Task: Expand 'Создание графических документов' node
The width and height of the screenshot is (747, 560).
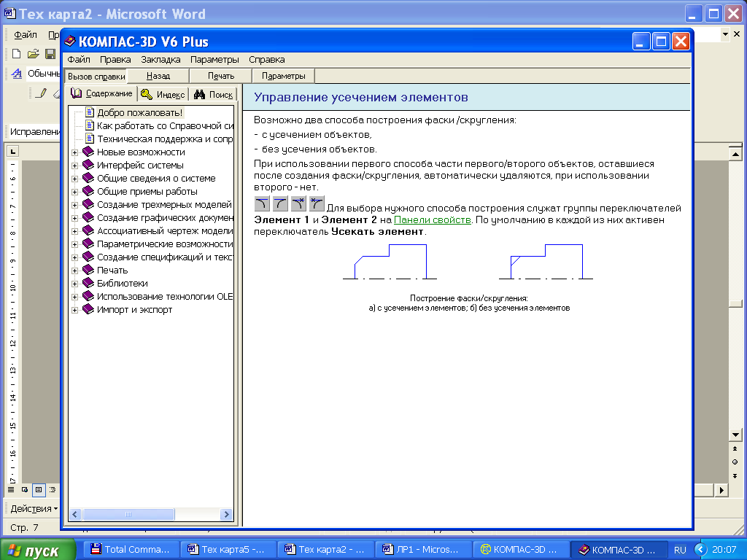Action: 75,218
